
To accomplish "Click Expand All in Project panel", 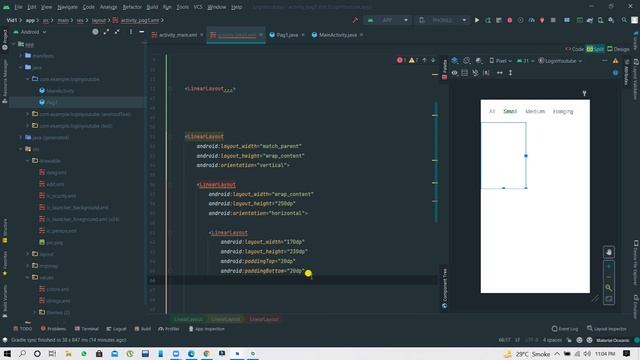I will pos(106,31).
